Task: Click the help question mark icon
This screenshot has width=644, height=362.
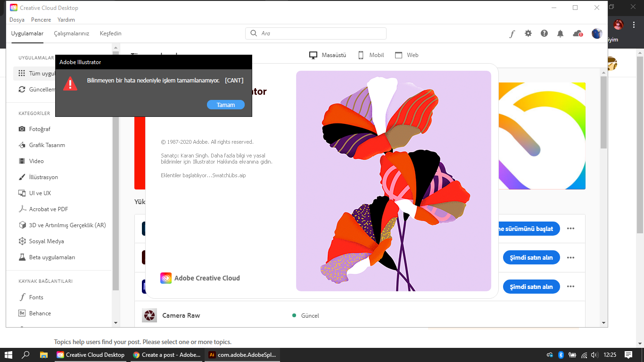Action: [x=545, y=33]
